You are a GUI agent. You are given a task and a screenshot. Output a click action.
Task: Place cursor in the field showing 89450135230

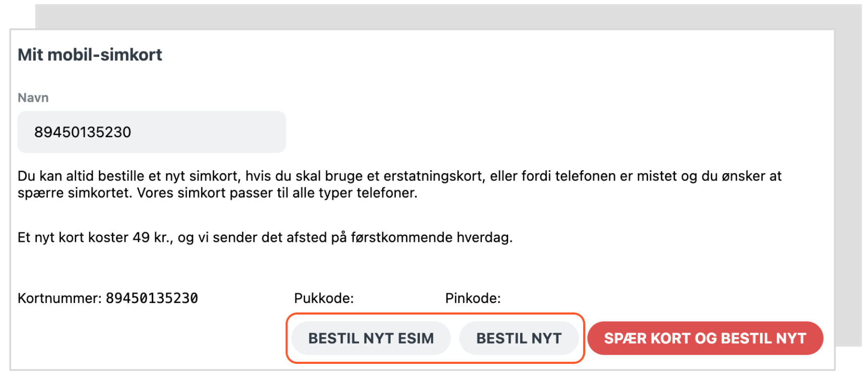(x=151, y=132)
